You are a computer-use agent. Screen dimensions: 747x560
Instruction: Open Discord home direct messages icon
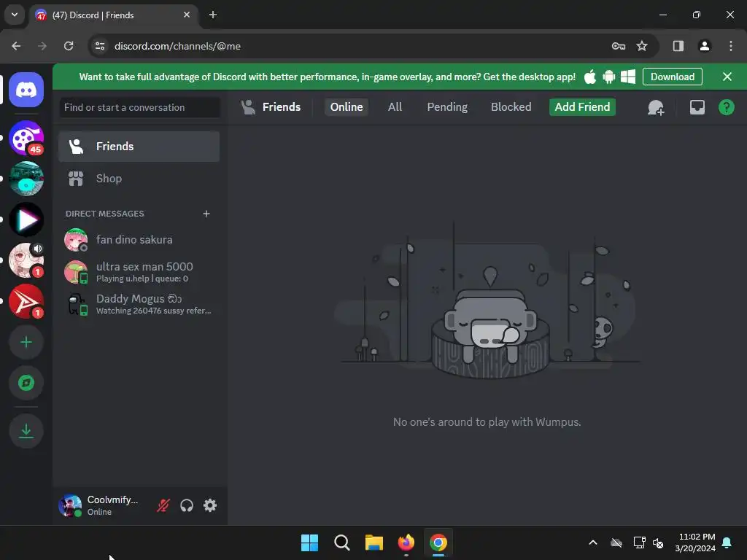coord(26,90)
